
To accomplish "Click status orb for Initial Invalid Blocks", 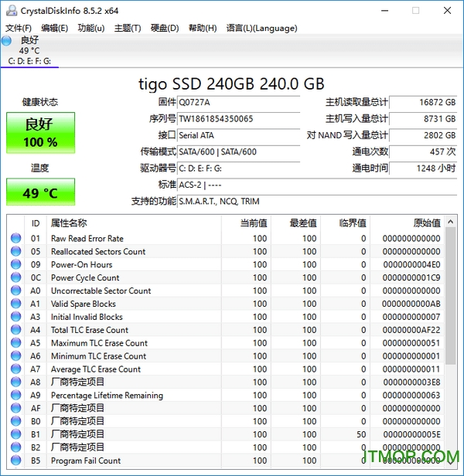I will [15, 317].
